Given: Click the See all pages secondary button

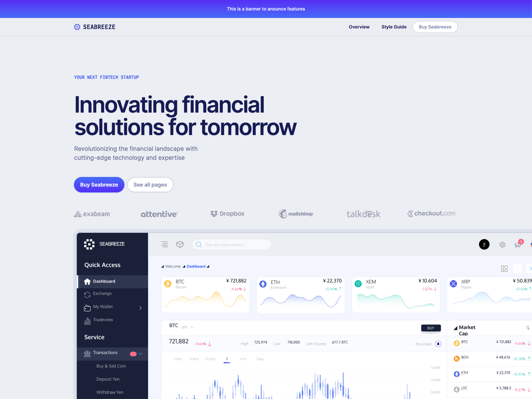Looking at the screenshot, I should 150,184.
